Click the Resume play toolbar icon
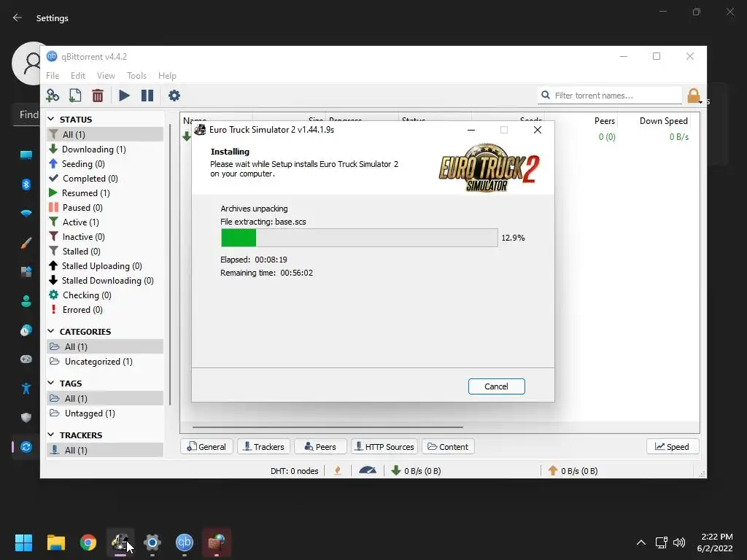This screenshot has width=747, height=560. [x=124, y=96]
